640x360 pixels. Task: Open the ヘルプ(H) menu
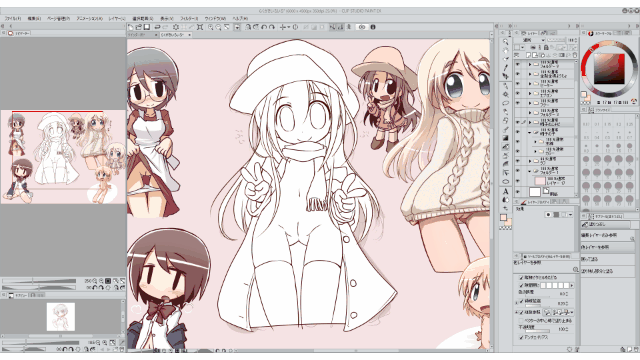point(240,18)
